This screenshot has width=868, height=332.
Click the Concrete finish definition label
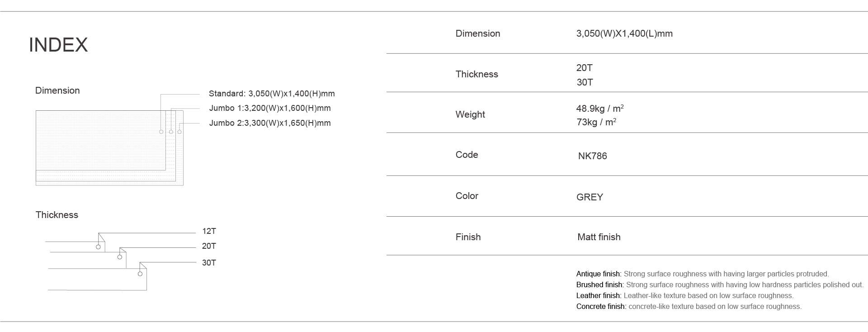[x=601, y=306]
